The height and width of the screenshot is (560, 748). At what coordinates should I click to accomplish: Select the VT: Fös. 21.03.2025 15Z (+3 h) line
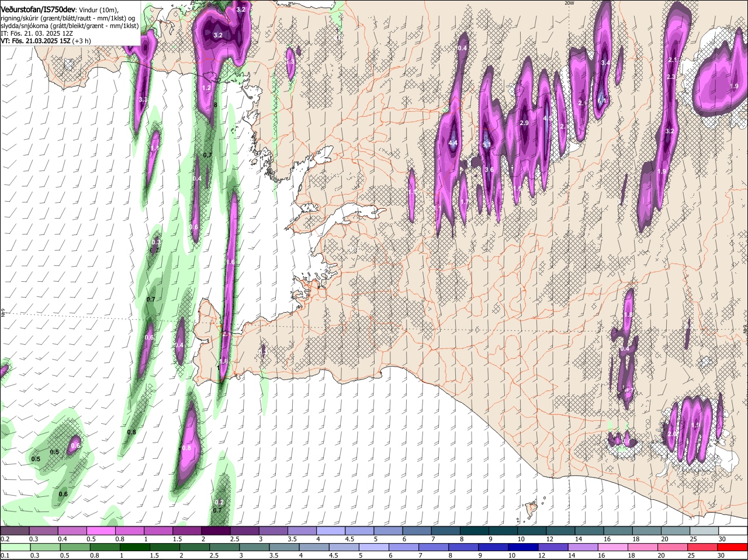(x=46, y=42)
